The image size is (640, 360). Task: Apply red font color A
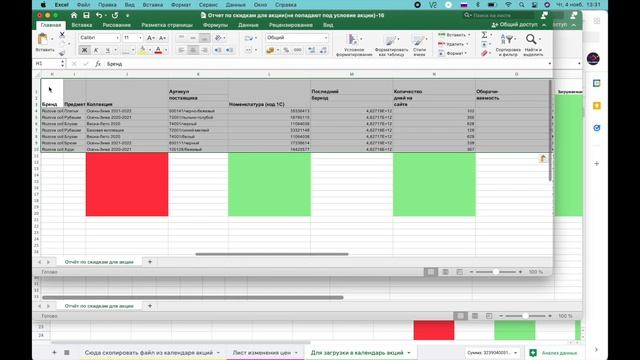(158, 50)
